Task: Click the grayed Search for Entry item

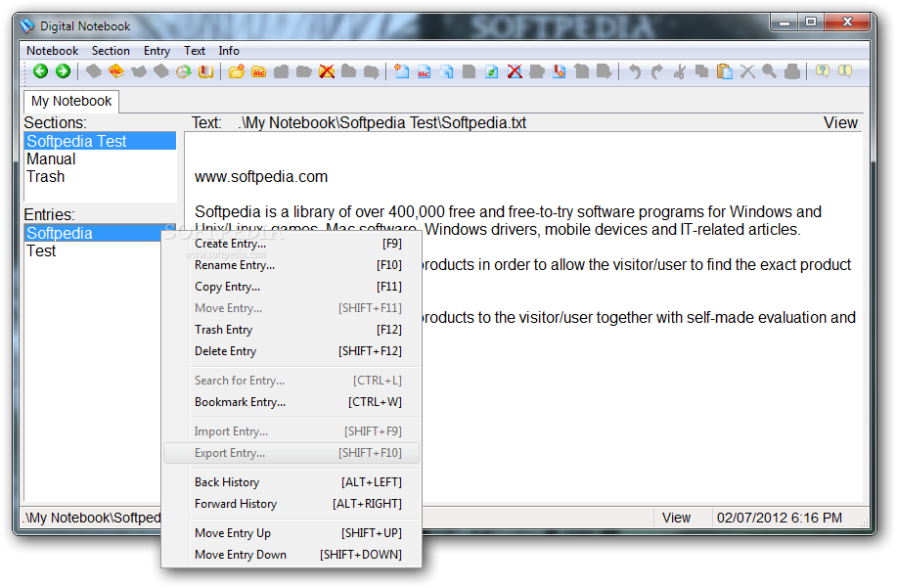Action: [292, 381]
